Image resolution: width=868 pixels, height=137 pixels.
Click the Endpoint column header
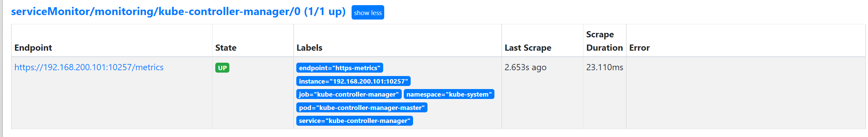click(33, 48)
